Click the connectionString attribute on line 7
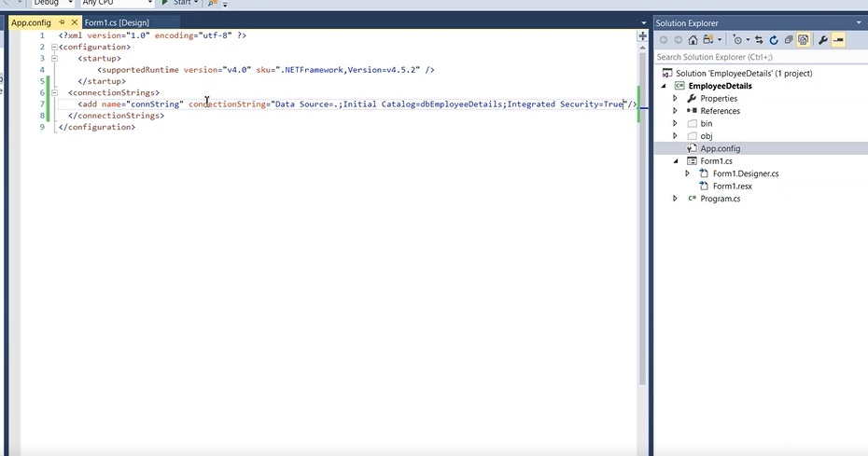868x456 pixels. [x=227, y=104]
